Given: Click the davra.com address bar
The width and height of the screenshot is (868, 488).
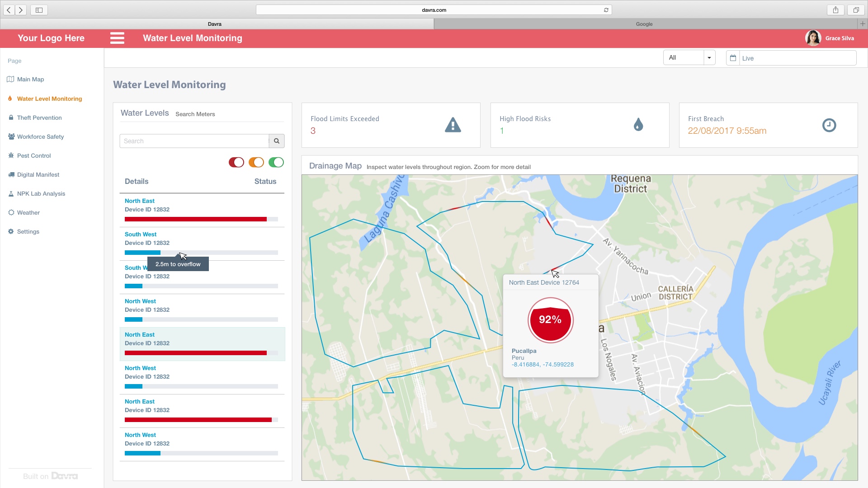Looking at the screenshot, I should coord(434,10).
